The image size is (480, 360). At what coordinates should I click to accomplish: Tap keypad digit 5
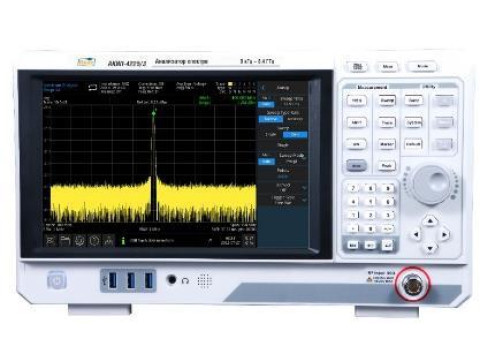pos(370,202)
